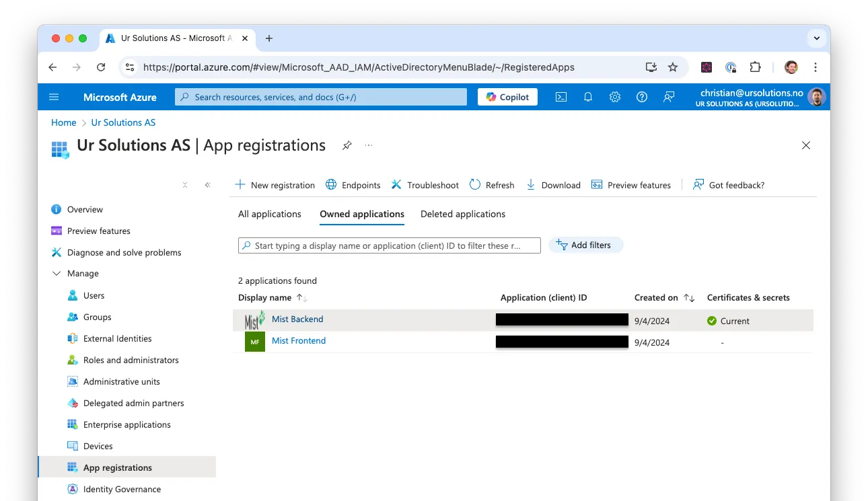Focus the Azure global search box
The width and height of the screenshot is (868, 501).
click(x=321, y=97)
